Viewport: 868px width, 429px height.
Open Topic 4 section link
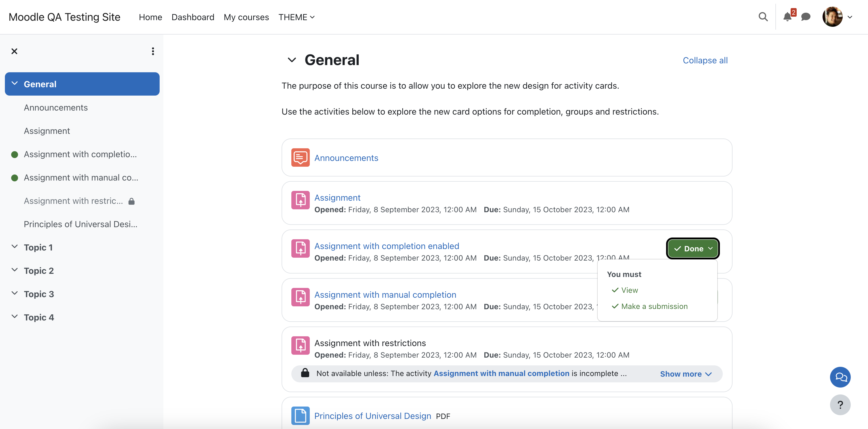(39, 317)
